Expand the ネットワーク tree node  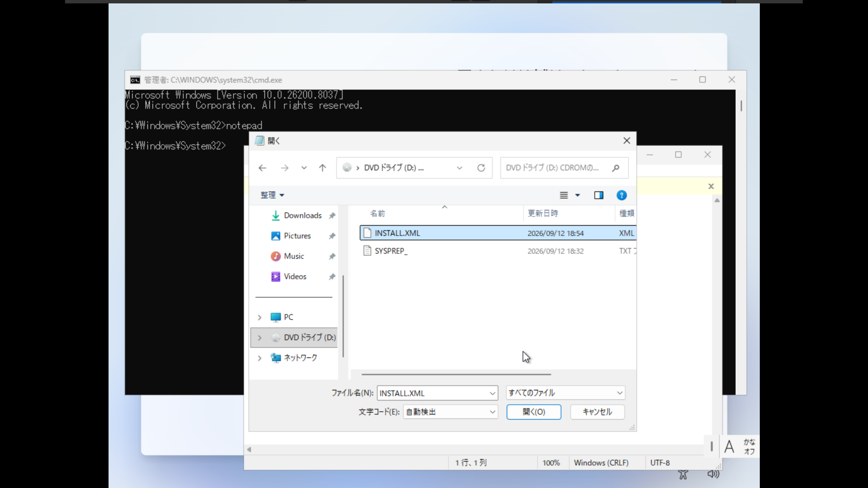pos(259,358)
